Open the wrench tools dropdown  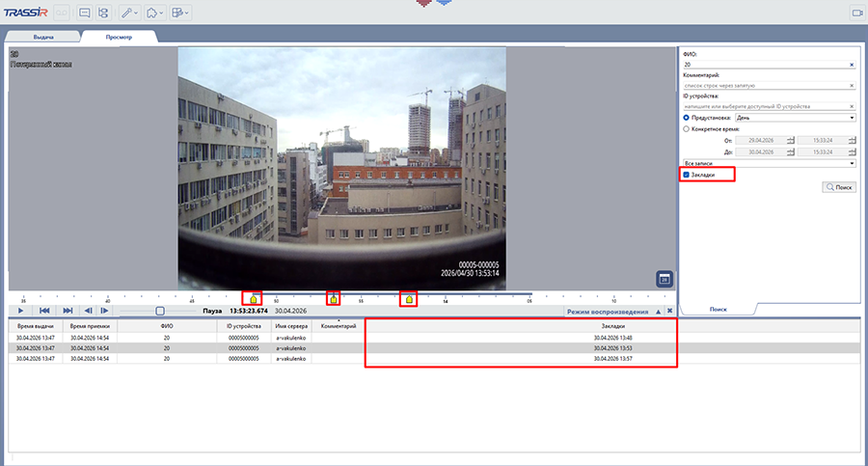tap(129, 13)
